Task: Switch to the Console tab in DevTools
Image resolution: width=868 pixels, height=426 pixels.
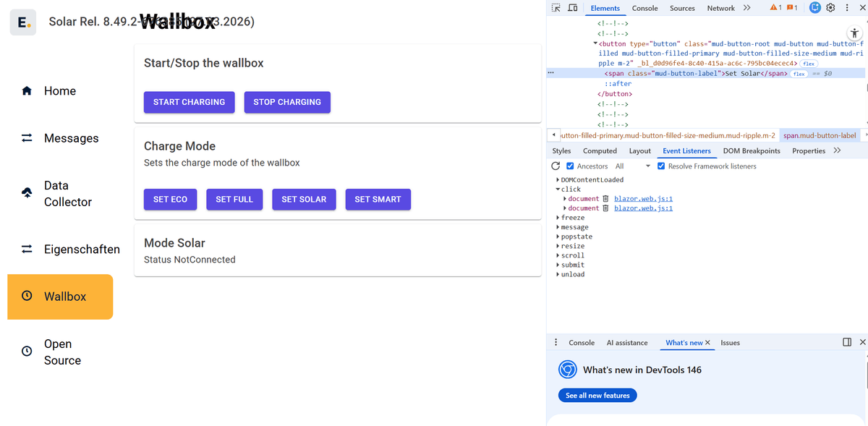Action: 644,8
